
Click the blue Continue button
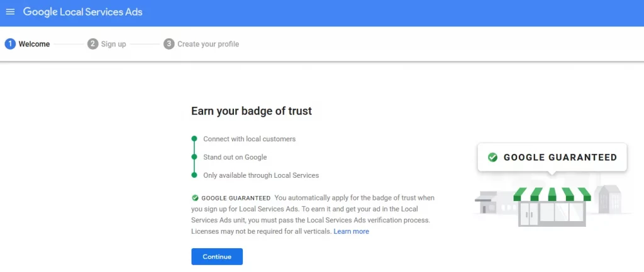pos(217,257)
